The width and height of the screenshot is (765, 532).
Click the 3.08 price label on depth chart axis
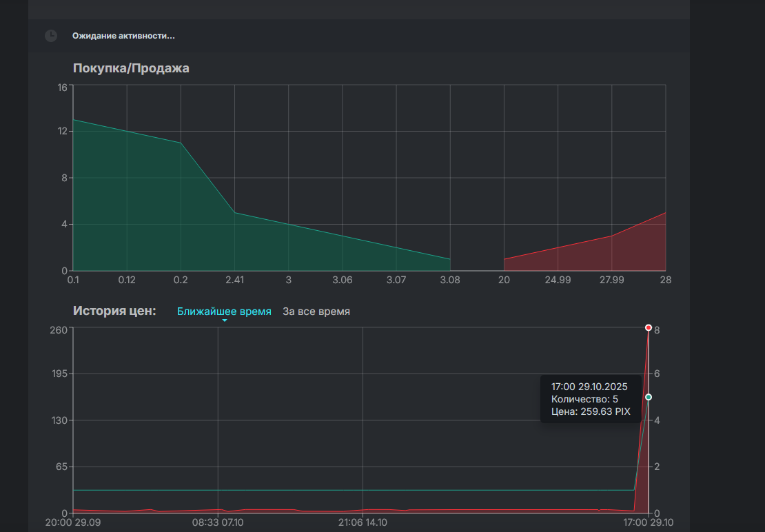pos(450,280)
